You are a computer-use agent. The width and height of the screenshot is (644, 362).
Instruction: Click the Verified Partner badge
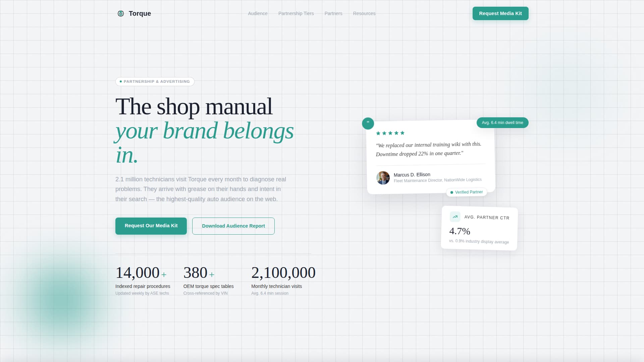pos(467,192)
